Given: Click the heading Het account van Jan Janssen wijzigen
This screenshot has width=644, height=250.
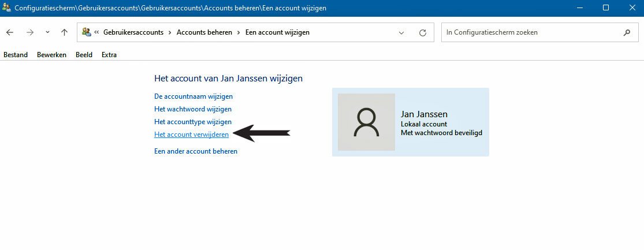Looking at the screenshot, I should coord(228,79).
